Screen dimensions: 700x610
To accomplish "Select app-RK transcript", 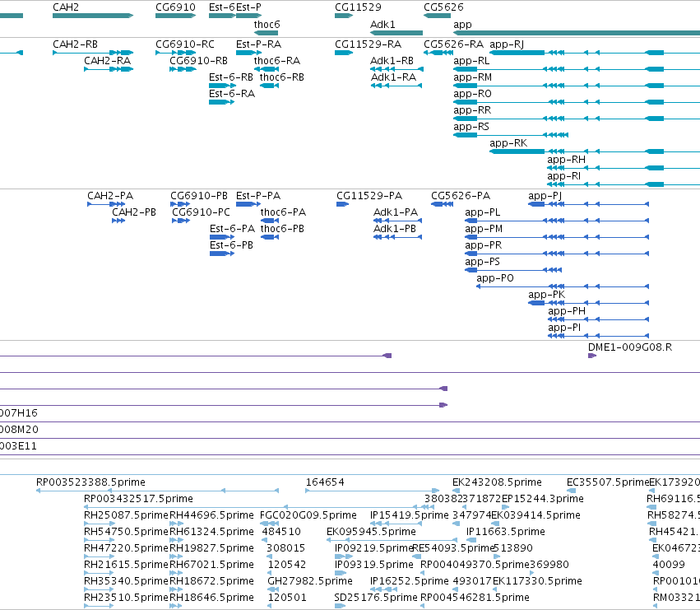I will click(595, 151).
